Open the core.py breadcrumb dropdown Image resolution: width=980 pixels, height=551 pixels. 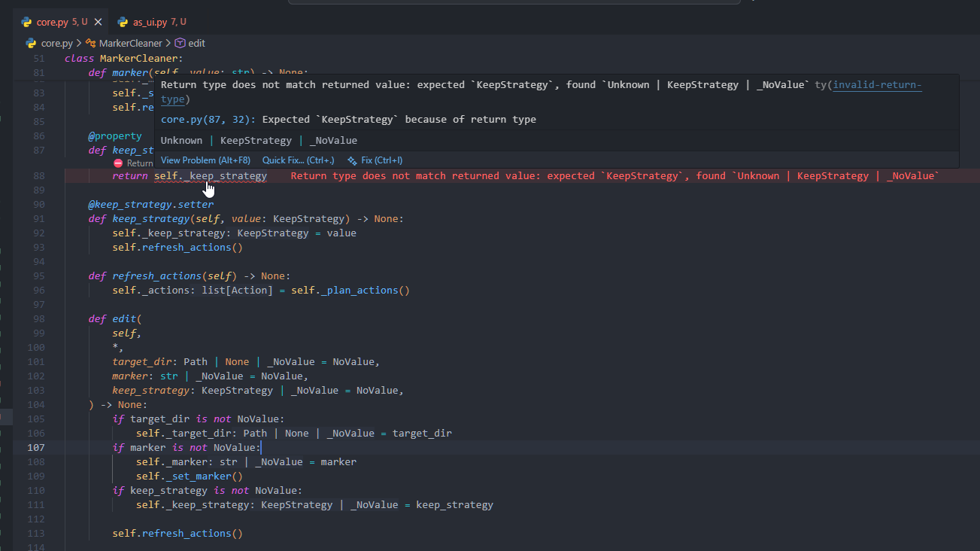point(57,43)
